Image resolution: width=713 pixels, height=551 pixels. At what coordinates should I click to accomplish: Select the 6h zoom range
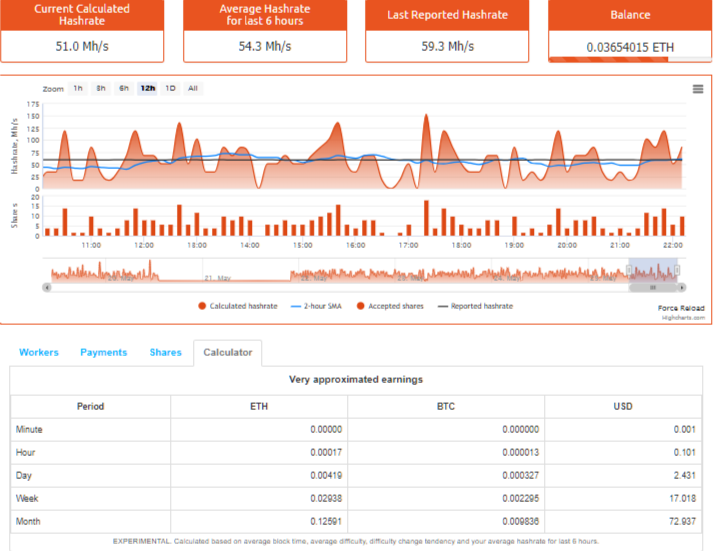tap(124, 88)
